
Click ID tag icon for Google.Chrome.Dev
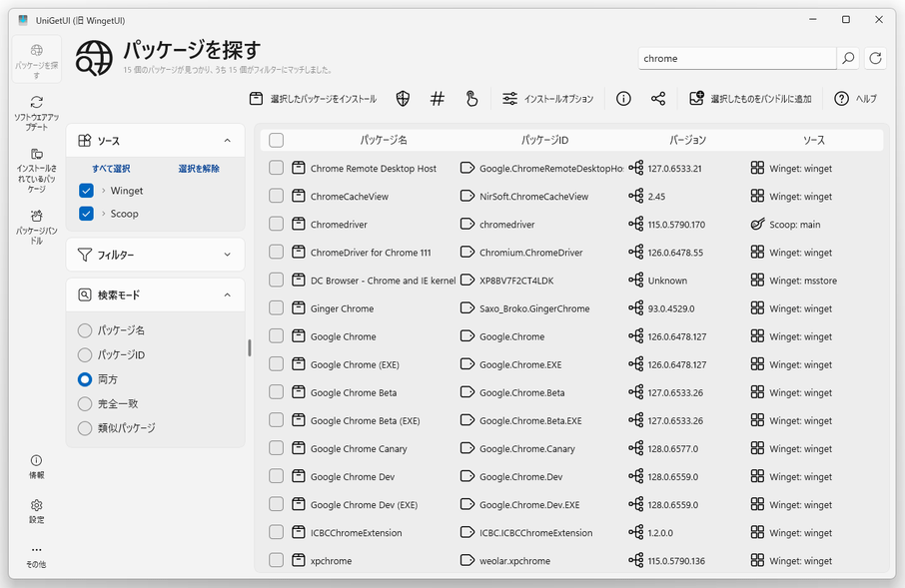pos(466,476)
